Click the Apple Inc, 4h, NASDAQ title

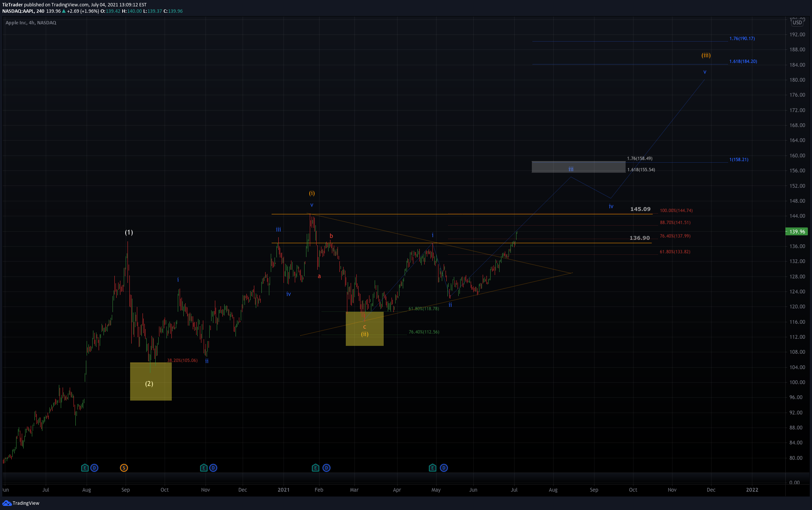[31, 22]
